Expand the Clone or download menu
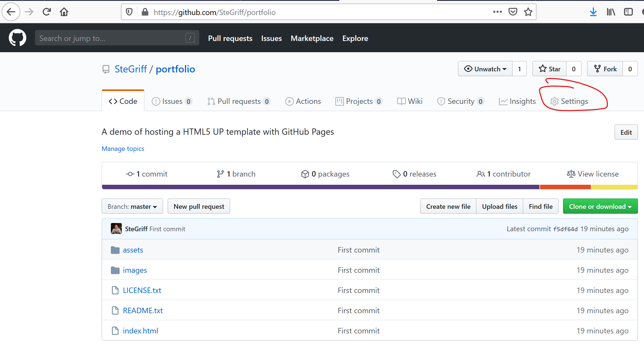Image resolution: width=644 pixels, height=346 pixels. point(600,206)
